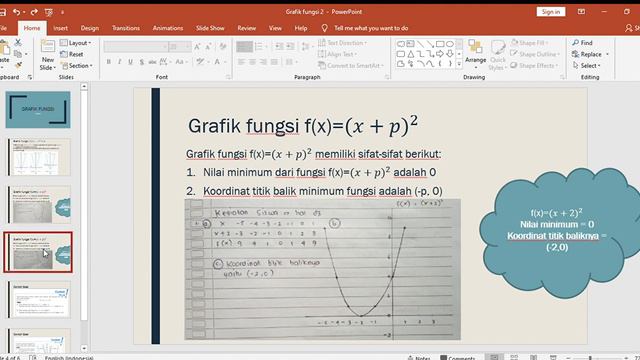The image size is (640, 360).
Task: Open font color dropdown
Action: point(219,62)
